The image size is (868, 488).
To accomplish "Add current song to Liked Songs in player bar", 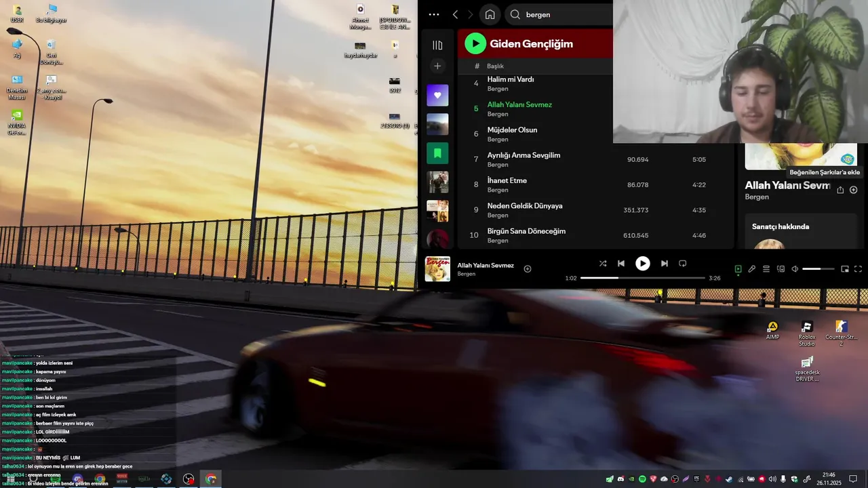I will click(528, 269).
